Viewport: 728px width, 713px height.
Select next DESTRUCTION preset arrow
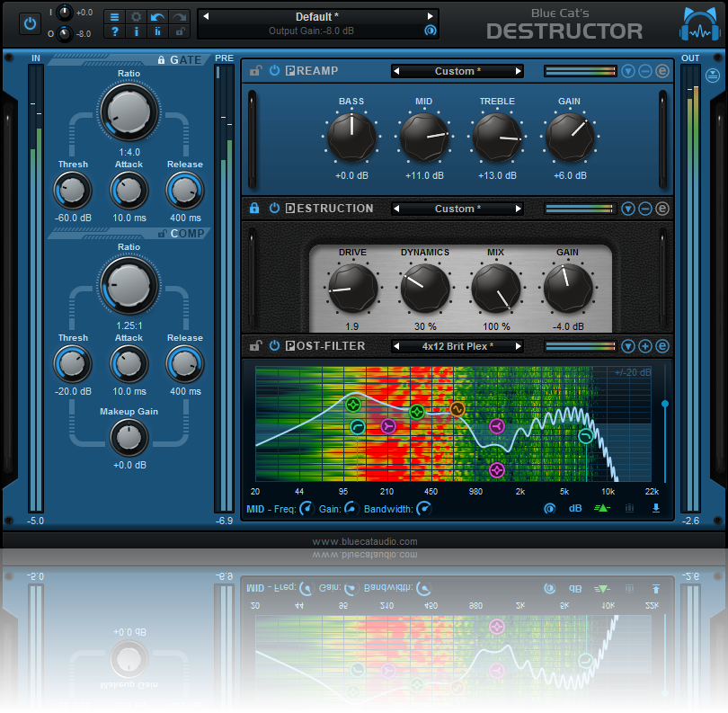pyautogui.click(x=519, y=209)
